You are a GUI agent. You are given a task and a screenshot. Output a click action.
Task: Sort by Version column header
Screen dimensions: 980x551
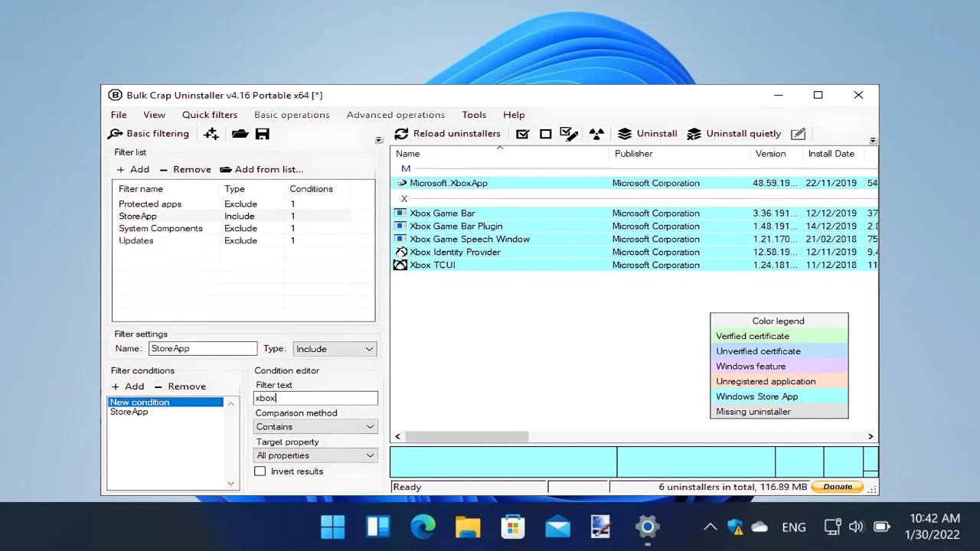pos(776,154)
